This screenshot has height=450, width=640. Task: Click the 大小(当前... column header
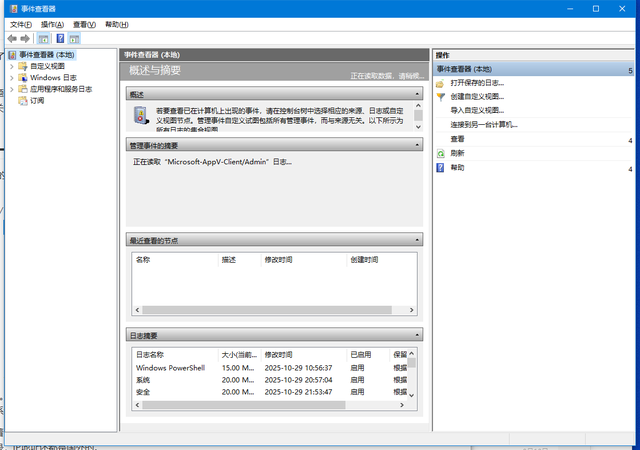point(239,354)
